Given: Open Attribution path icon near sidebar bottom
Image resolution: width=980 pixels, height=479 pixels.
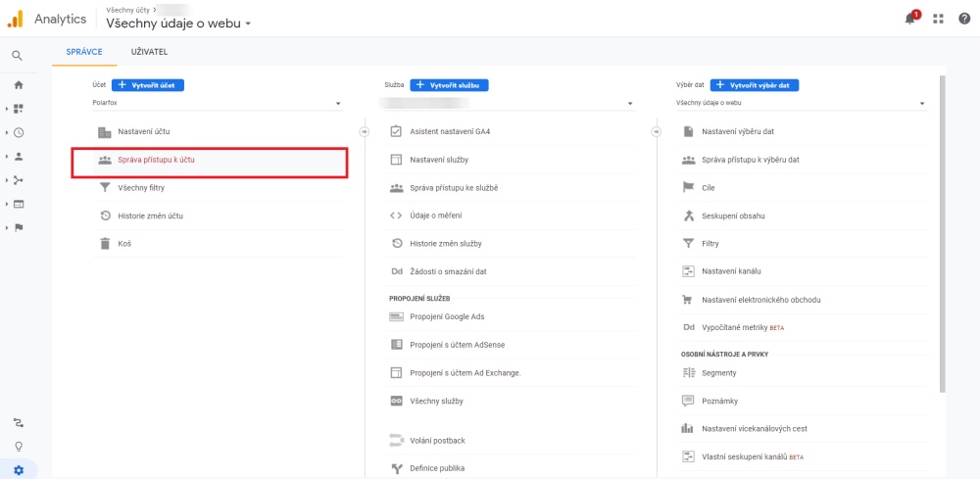Looking at the screenshot, I should click(18, 423).
